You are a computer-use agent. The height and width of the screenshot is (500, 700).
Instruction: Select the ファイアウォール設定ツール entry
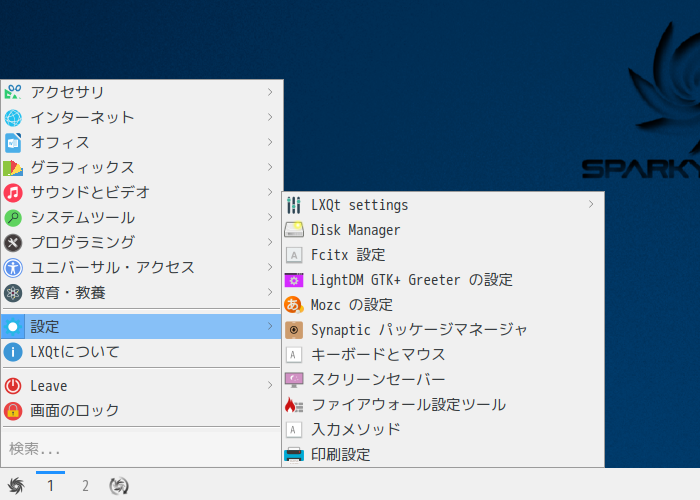pos(443,405)
